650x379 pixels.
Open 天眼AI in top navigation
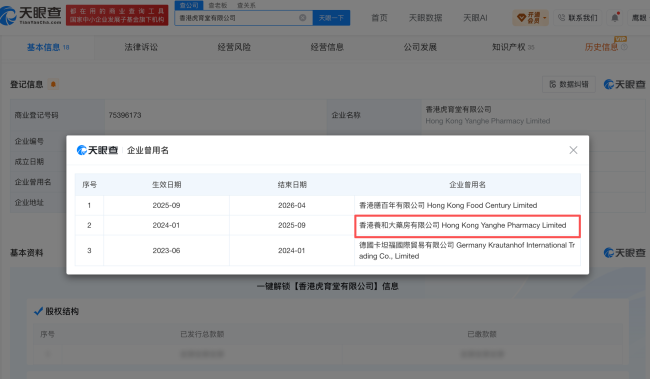click(475, 18)
